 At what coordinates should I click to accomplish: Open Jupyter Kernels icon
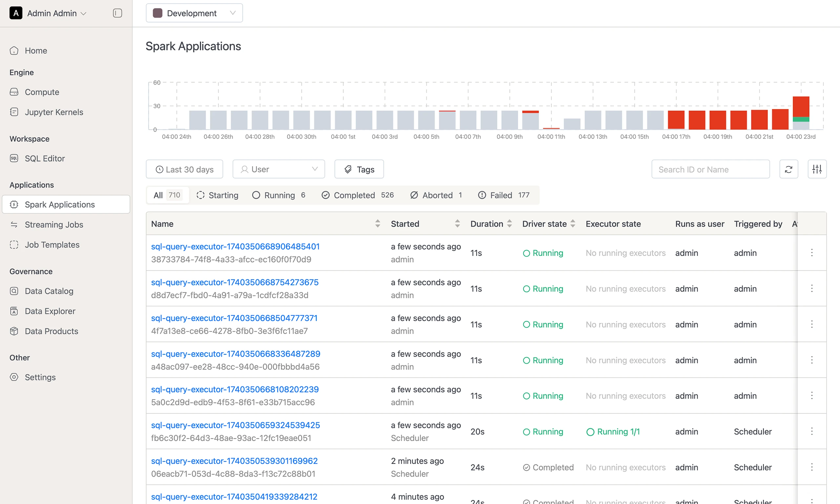pyautogui.click(x=14, y=112)
